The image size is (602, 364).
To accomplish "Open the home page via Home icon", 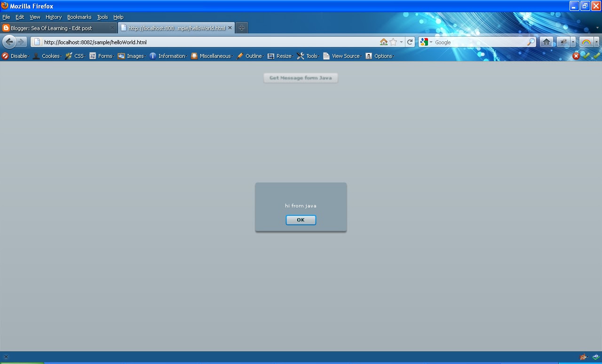I will (546, 42).
